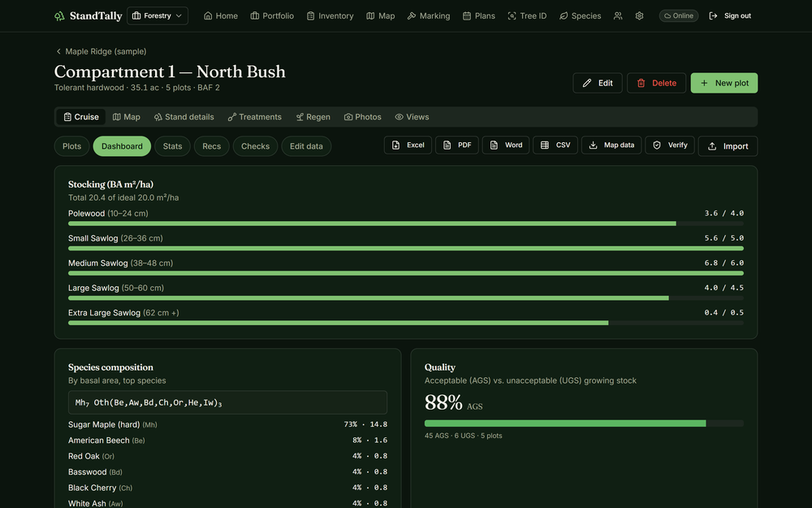Open the Portfolio nav item

click(x=272, y=16)
